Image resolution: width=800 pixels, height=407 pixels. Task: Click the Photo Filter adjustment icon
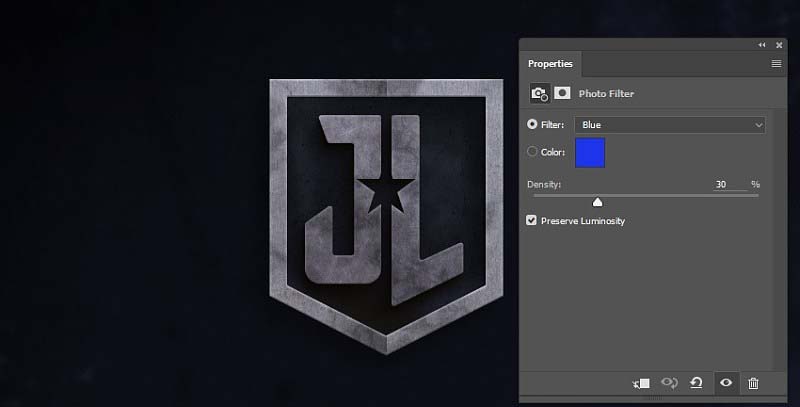(x=539, y=93)
